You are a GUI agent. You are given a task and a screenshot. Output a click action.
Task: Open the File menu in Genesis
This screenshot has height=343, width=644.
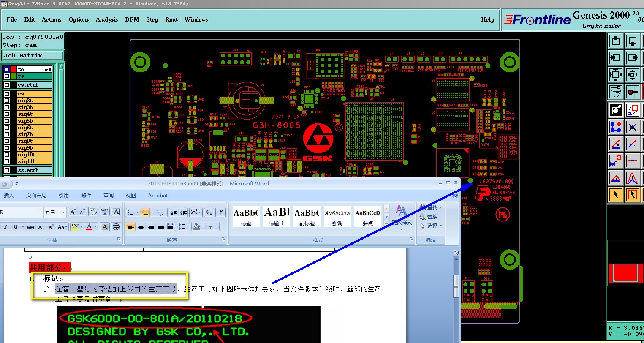pyautogui.click(x=12, y=19)
